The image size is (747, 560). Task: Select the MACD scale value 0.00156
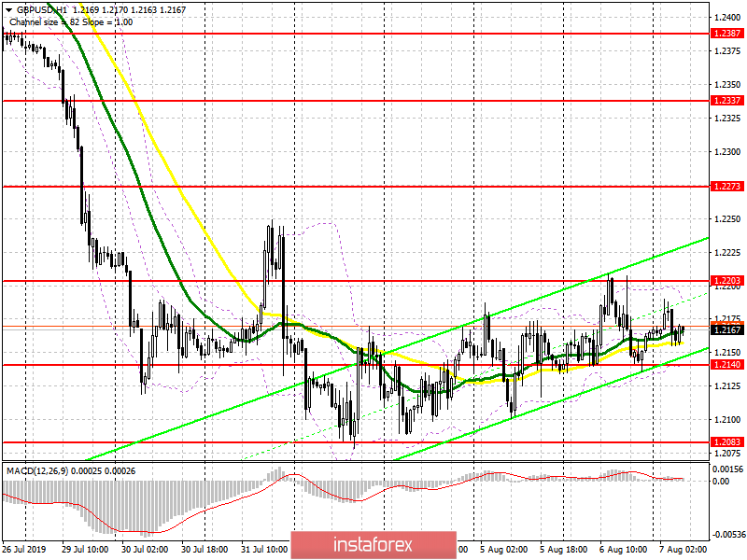727,469
